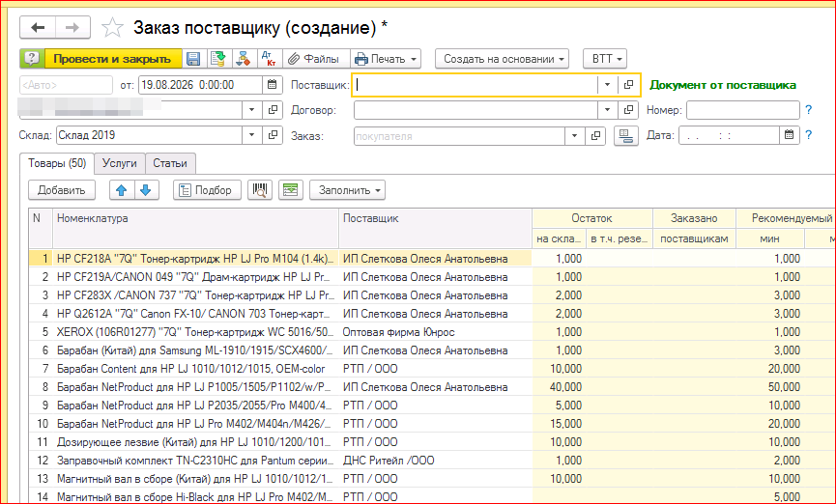Open the ВТТ dropdown menu
Screen dimensions: 836x504
(605, 59)
